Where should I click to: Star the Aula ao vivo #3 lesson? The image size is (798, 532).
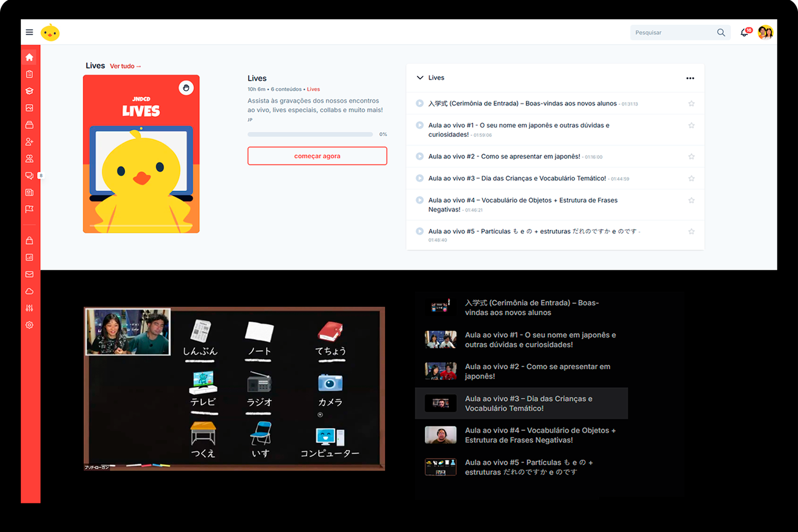tap(691, 179)
